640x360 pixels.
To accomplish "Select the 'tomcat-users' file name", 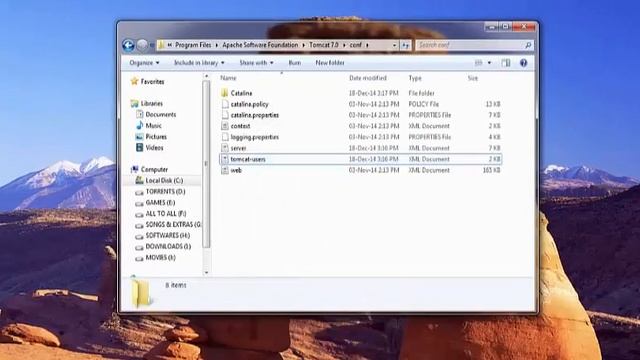I will [x=248, y=159].
